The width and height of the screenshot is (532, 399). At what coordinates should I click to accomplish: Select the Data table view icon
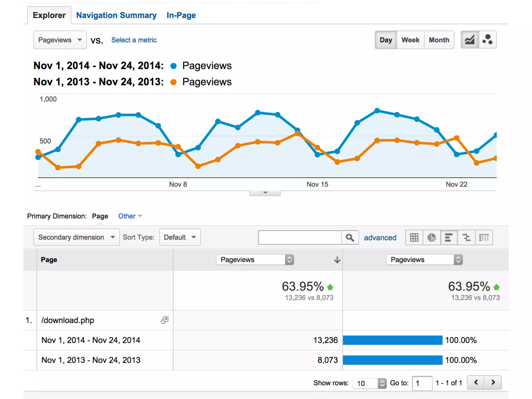[x=414, y=237]
